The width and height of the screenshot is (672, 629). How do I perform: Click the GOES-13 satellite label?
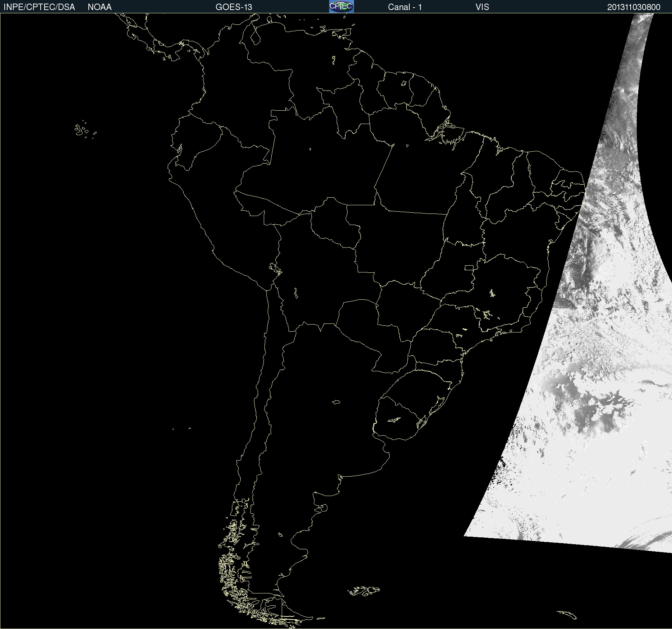[x=234, y=7]
